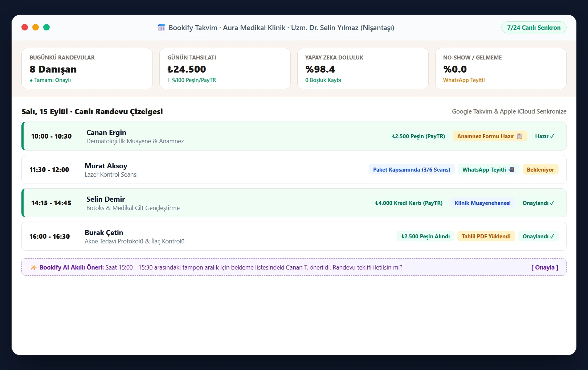Select the patient name Burak Çetin
This screenshot has height=370, width=588.
[104, 233]
